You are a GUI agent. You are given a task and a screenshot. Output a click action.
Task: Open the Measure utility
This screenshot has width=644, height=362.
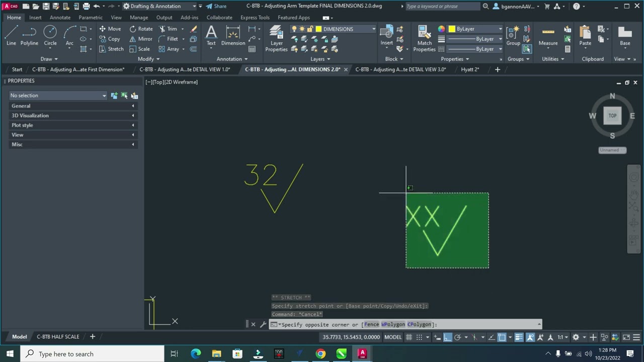point(548,36)
